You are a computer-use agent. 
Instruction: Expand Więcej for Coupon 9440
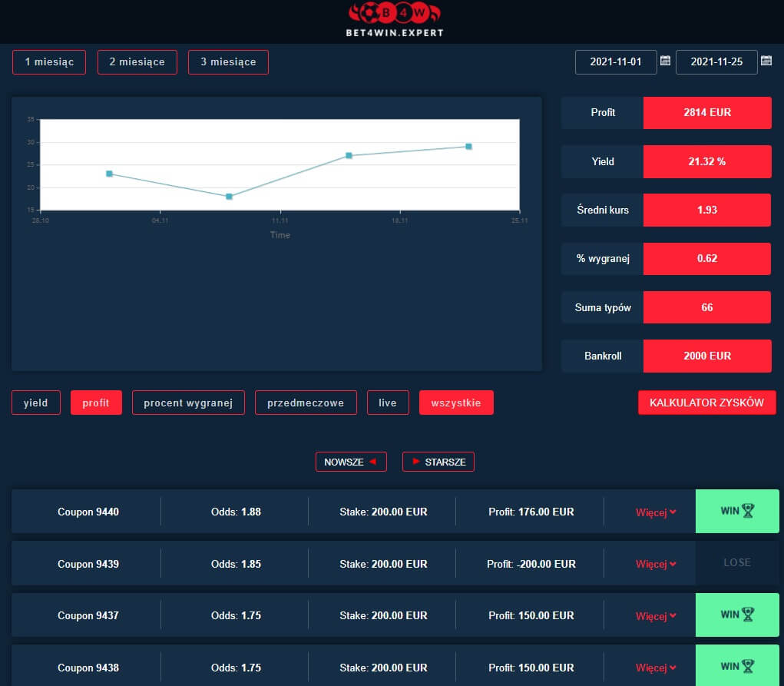(655, 512)
